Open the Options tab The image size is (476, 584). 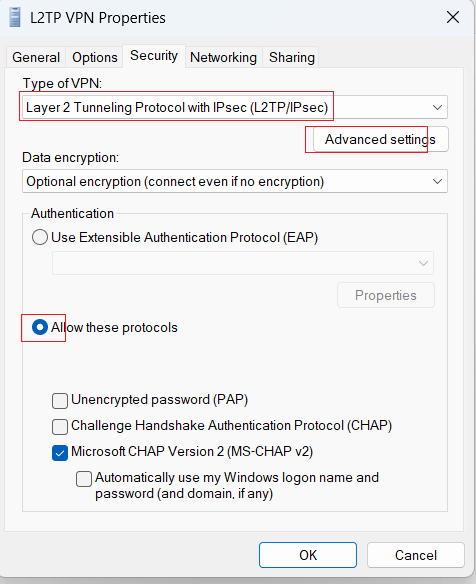95,57
